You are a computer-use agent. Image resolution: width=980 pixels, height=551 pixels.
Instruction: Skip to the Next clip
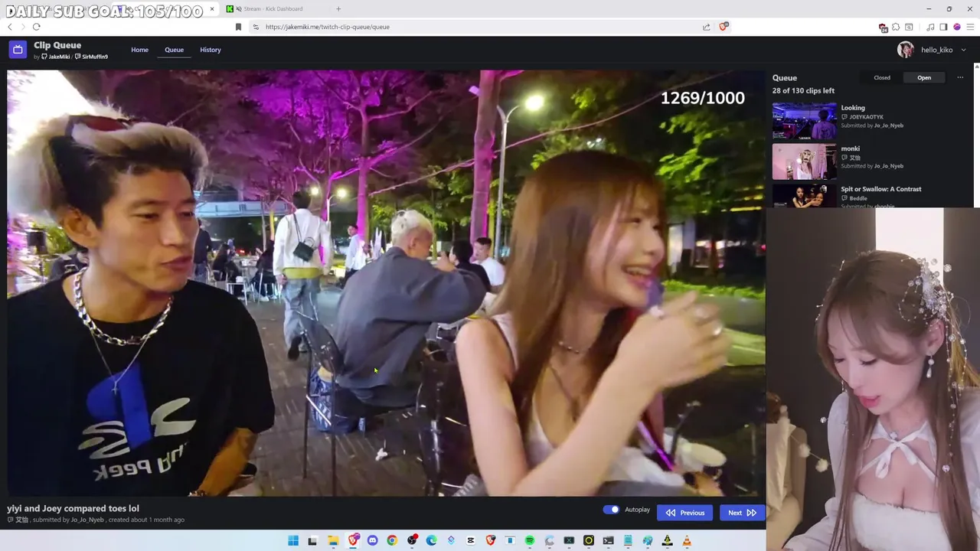[x=742, y=513]
